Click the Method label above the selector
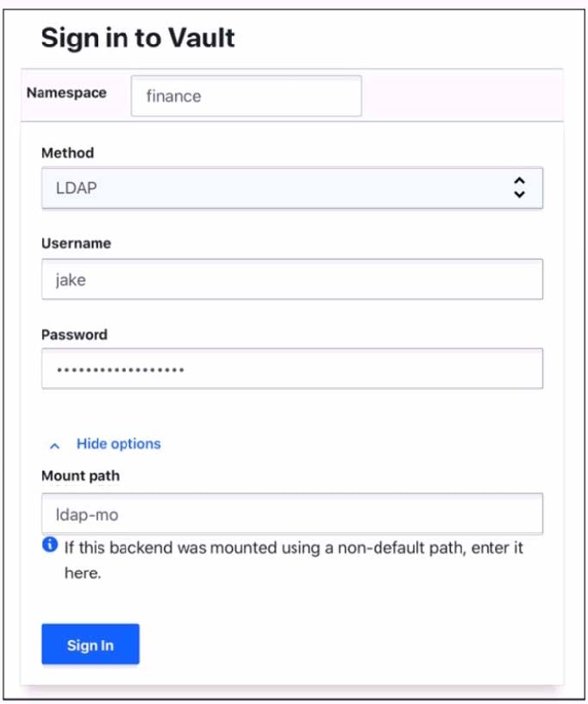Viewport: 588px width, 704px height. [67, 153]
